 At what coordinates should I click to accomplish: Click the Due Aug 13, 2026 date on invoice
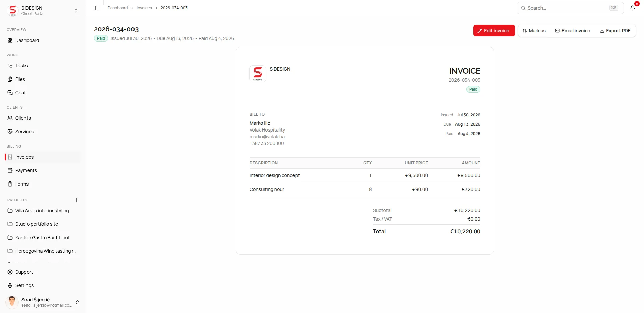(x=468, y=124)
